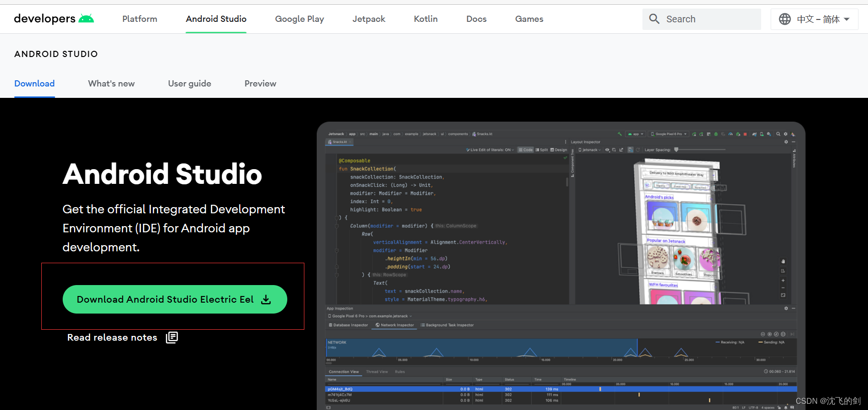Open the Read release notes link
Viewport: 868px width, 410px height.
[112, 337]
